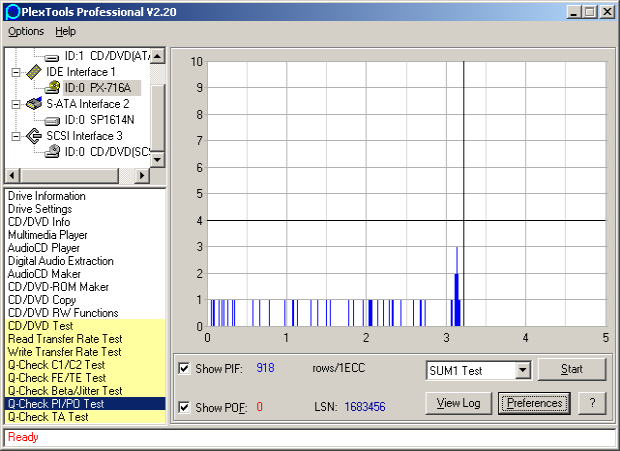Click the SP1614N hard disk icon
The image size is (620, 451).
tap(52, 120)
